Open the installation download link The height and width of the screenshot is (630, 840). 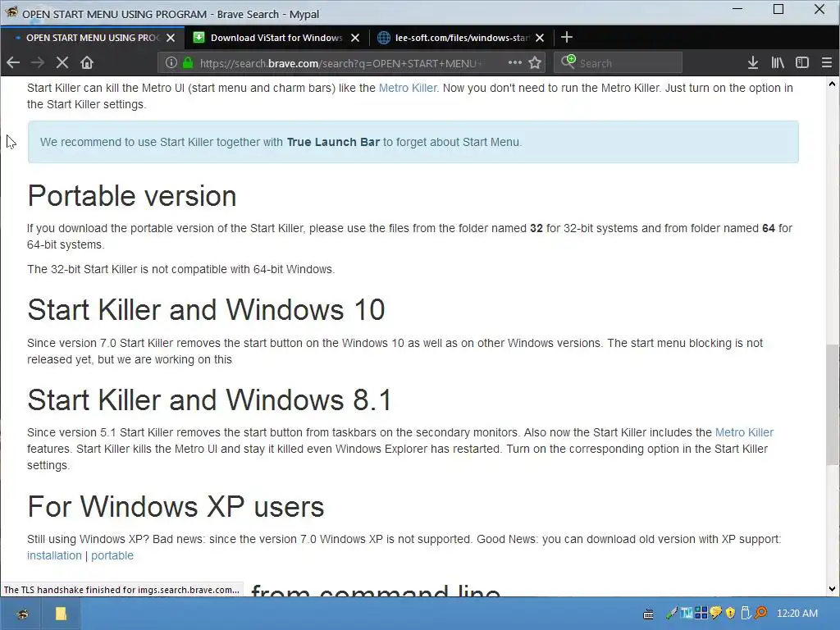[54, 555]
